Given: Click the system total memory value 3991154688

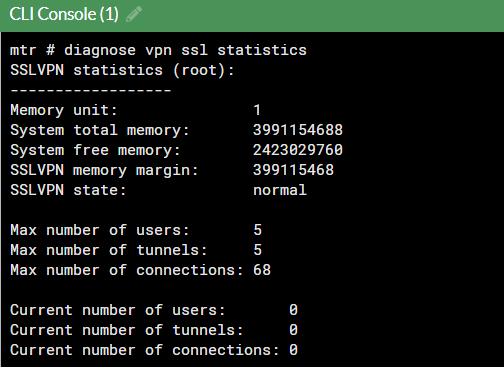Looking at the screenshot, I should click(x=298, y=130).
